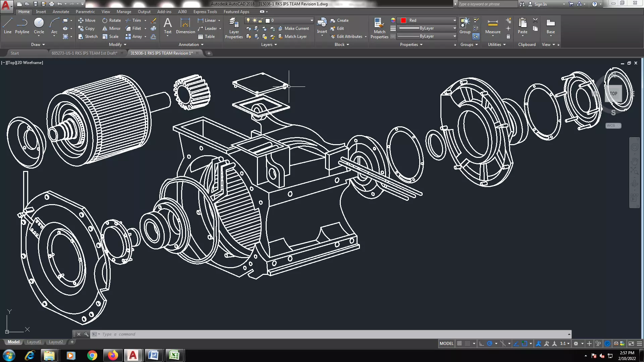Click the 315036-1 RKS IPS TEAM Revision tab
The width and height of the screenshot is (644, 362).
pyautogui.click(x=161, y=53)
